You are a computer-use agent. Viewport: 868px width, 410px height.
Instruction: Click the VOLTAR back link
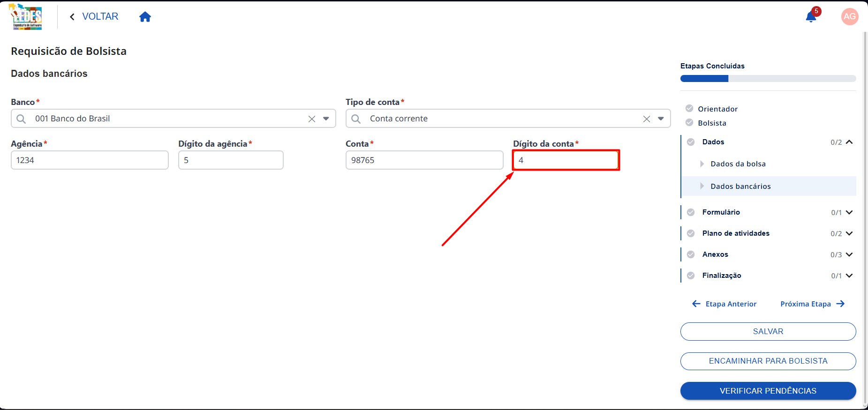coord(94,17)
